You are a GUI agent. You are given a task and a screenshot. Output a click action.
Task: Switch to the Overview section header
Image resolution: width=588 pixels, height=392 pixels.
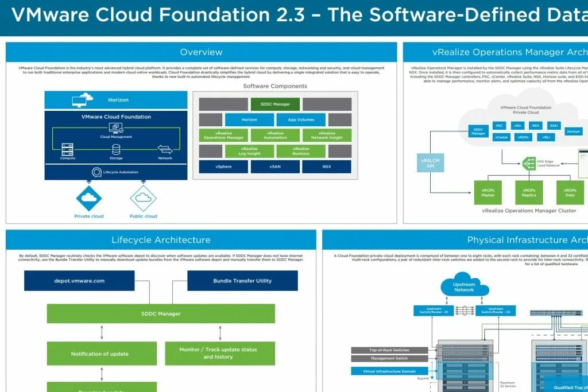coord(201,52)
